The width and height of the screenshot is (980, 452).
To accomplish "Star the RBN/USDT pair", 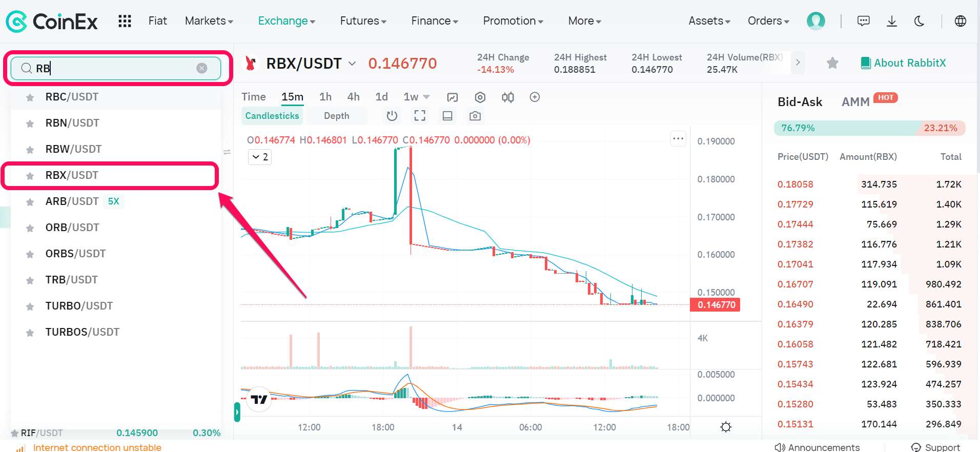I will (30, 124).
